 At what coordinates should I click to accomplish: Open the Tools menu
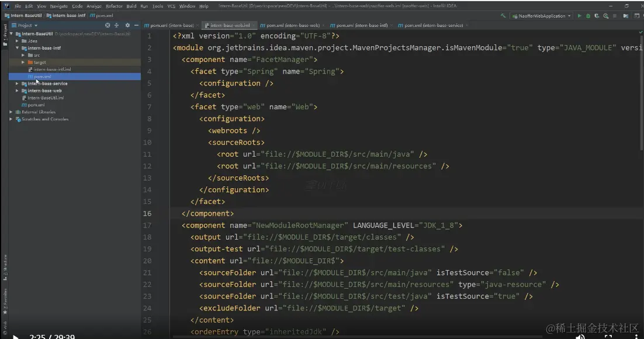click(158, 6)
